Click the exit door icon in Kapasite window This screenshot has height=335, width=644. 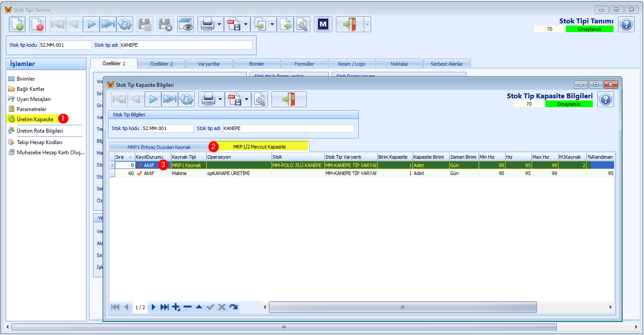coord(289,99)
